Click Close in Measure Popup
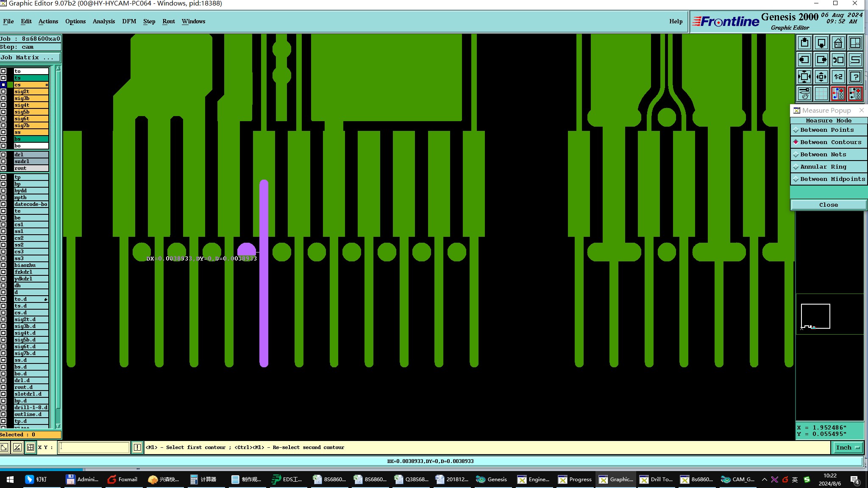The height and width of the screenshot is (488, 868). [x=828, y=205]
